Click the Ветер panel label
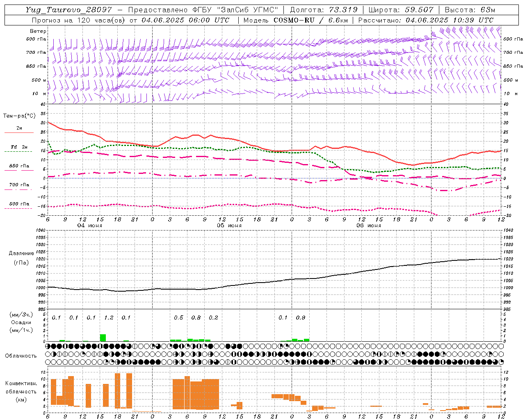525x420 pixels. (x=38, y=31)
